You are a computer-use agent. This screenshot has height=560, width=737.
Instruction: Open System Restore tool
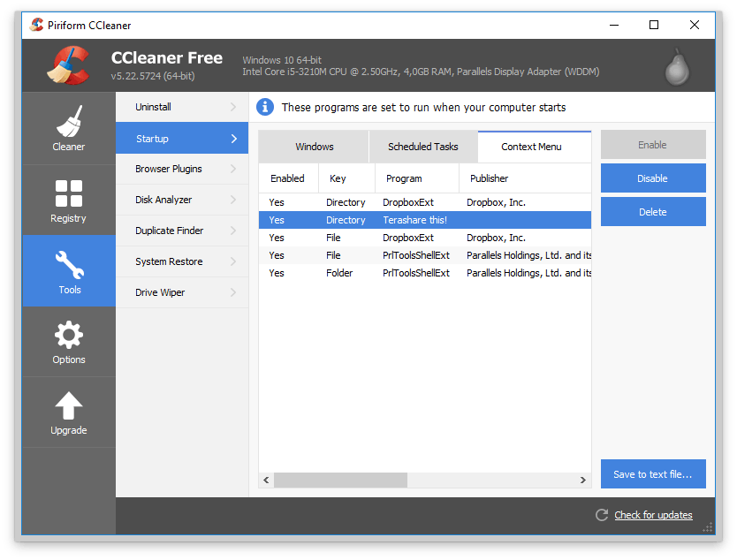tap(182, 261)
